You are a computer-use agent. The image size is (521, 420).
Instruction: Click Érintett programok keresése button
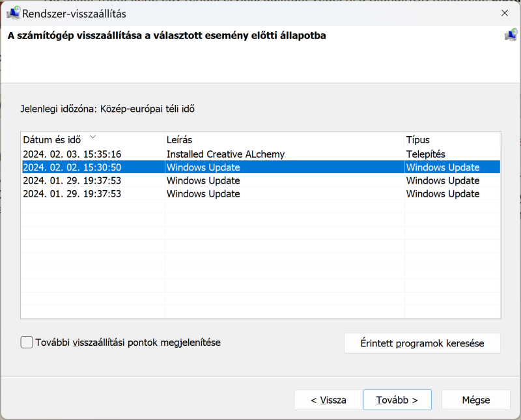tap(422, 343)
